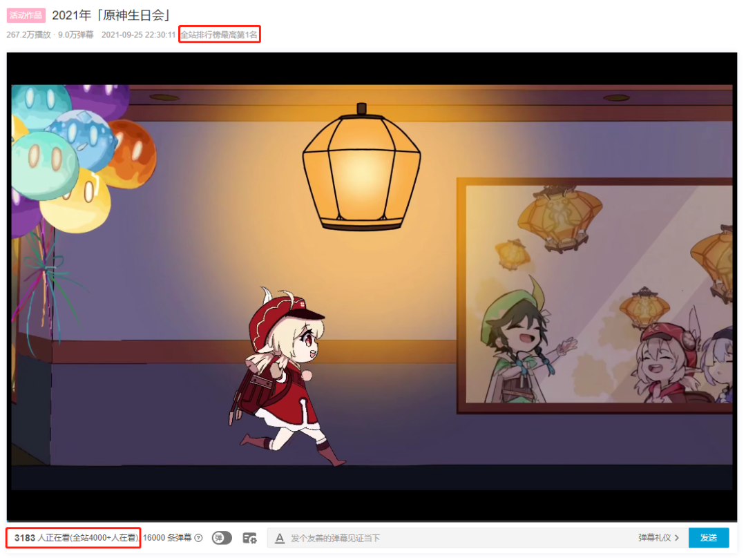
Task: Click the pink 活动作品 badge
Action: point(26,15)
